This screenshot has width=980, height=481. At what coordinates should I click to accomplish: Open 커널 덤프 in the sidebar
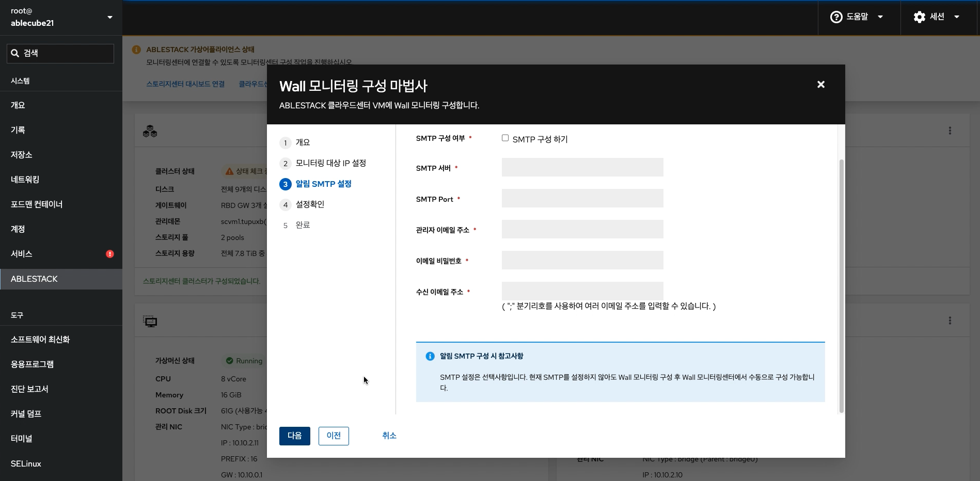click(x=61, y=414)
